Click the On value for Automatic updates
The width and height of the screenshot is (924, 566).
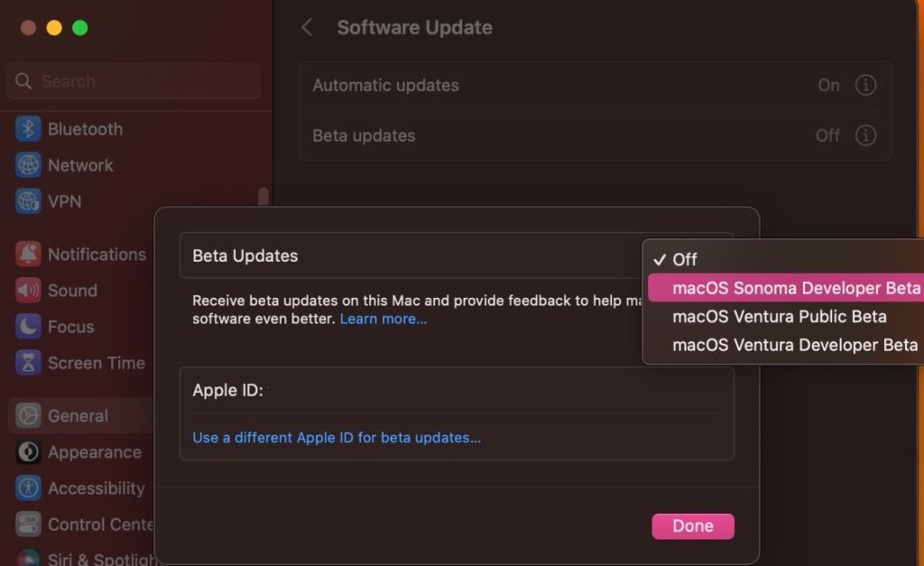[x=828, y=86]
